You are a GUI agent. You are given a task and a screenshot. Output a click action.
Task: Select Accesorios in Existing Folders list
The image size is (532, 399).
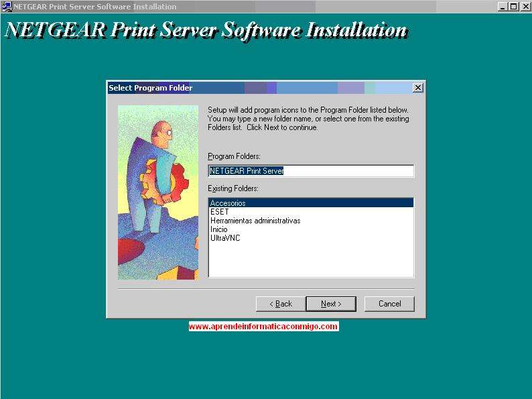pos(311,203)
